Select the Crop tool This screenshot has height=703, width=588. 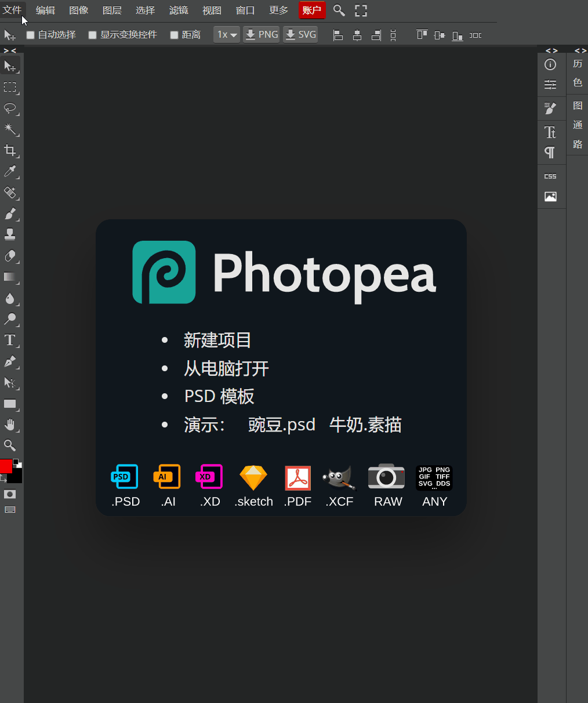[10, 150]
